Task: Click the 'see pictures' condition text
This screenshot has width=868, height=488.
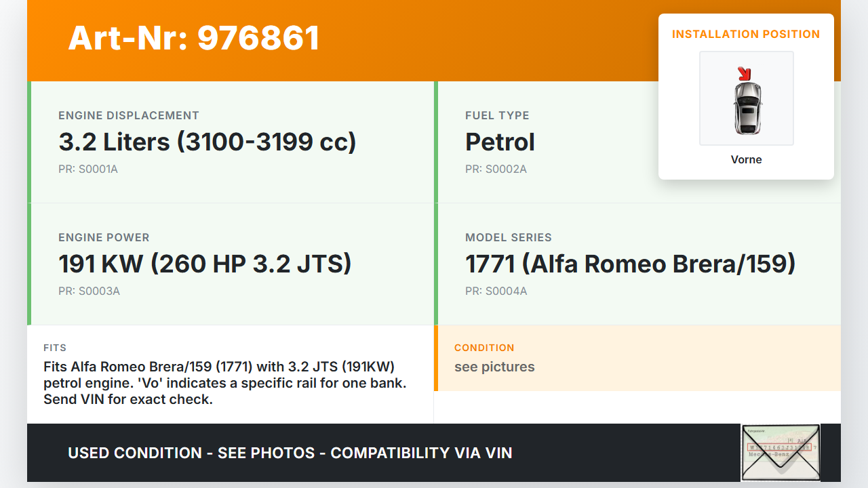Action: click(494, 367)
